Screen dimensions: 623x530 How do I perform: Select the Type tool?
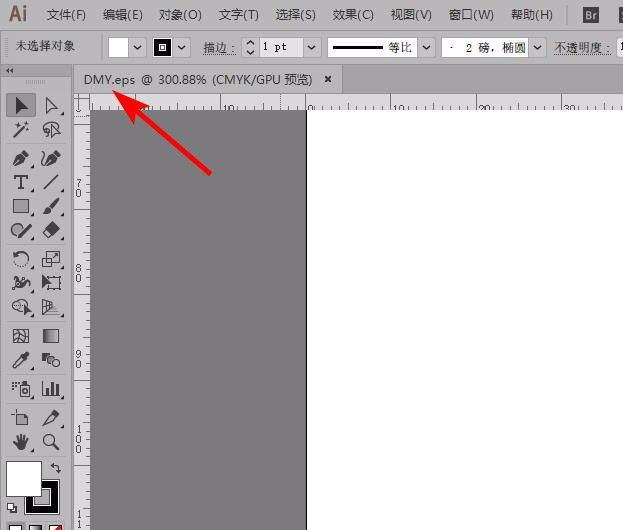[x=21, y=182]
